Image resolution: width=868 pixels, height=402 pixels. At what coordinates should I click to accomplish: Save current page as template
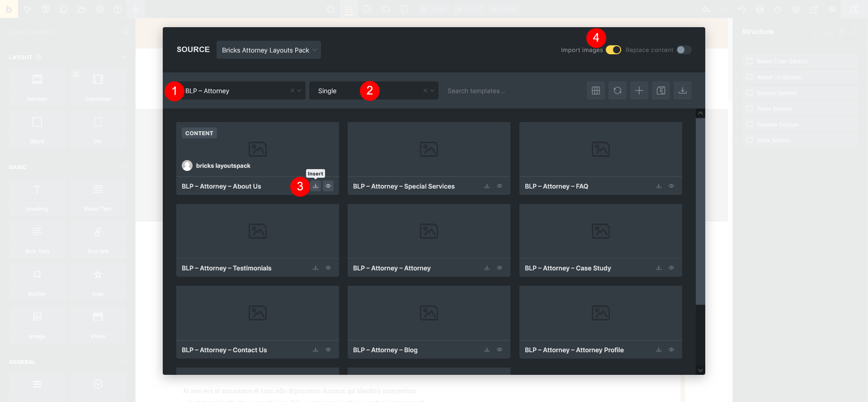coord(661,91)
